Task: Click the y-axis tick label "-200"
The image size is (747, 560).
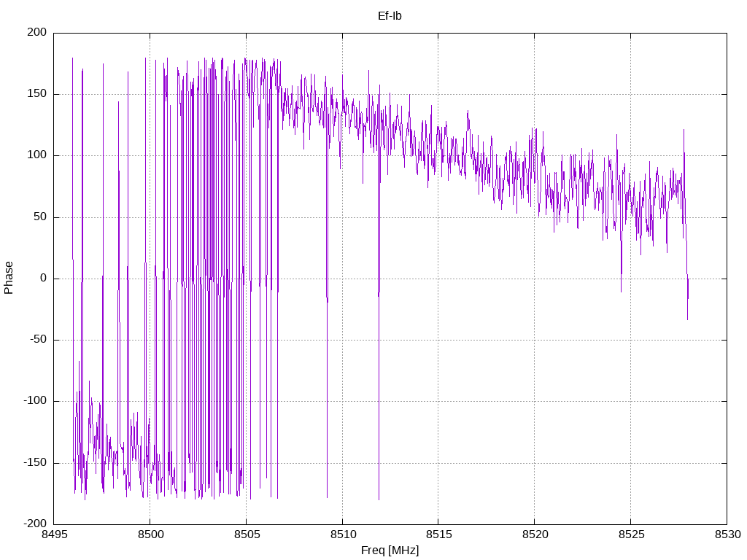Action: (x=35, y=524)
